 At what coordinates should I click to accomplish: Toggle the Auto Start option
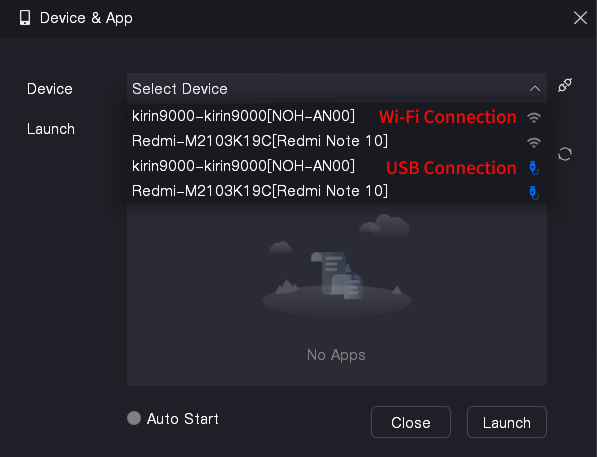pyautogui.click(x=134, y=418)
